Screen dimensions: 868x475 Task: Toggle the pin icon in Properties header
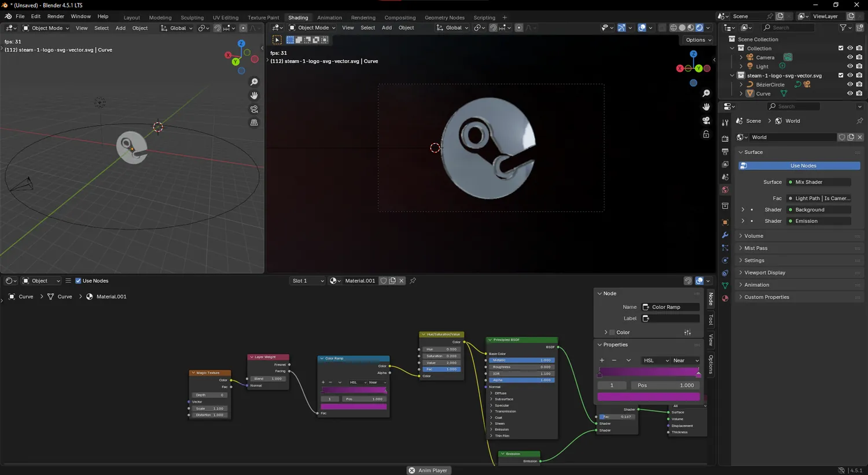(x=859, y=121)
